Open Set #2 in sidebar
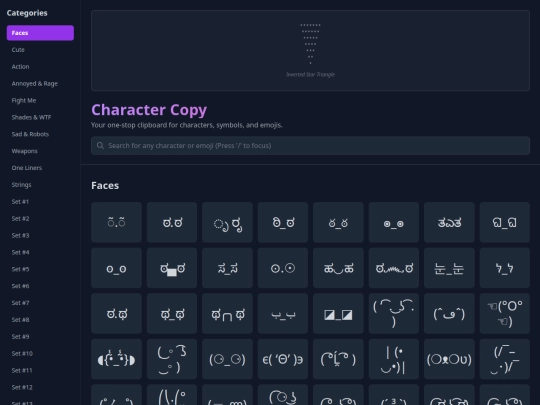Image resolution: width=540 pixels, height=405 pixels. pos(40,218)
